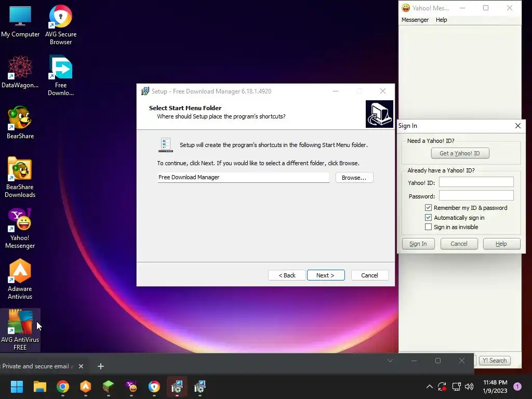The width and height of the screenshot is (532, 399).
Task: Select the Private and secure email browser tab
Action: tap(37, 366)
